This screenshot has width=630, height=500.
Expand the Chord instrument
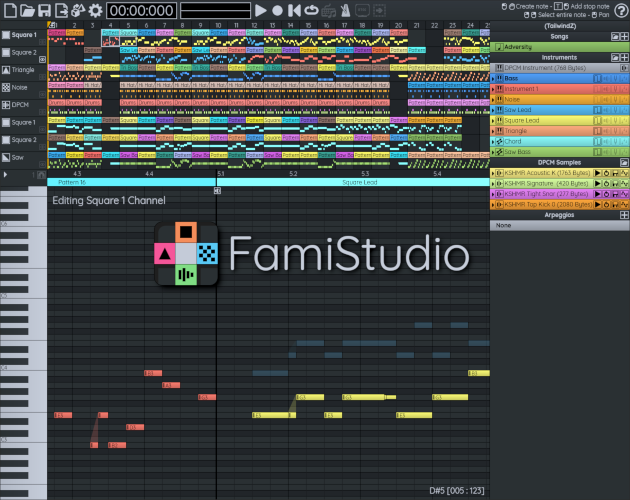tap(493, 141)
